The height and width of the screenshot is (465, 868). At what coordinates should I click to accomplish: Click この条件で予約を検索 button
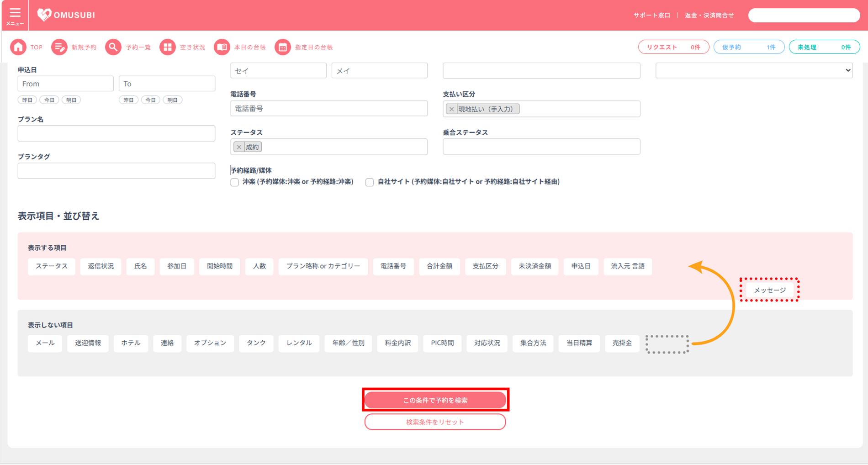point(435,400)
